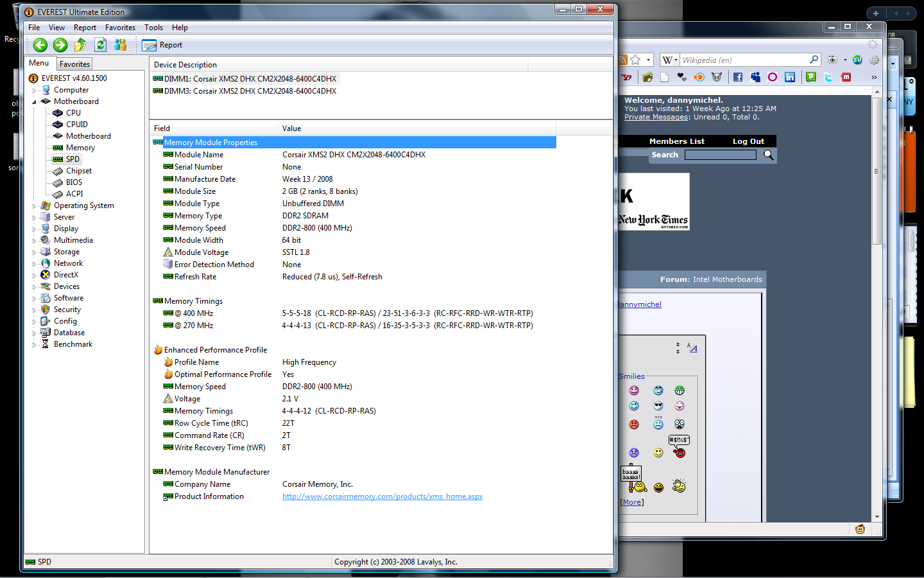
Task: Go back with the green Back arrow
Action: pos(40,45)
